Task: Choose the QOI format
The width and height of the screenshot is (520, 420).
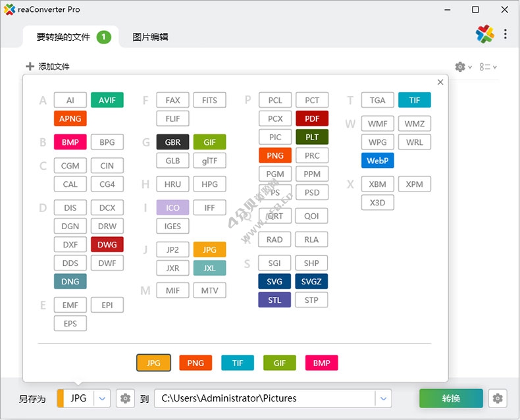Action: pyautogui.click(x=311, y=216)
